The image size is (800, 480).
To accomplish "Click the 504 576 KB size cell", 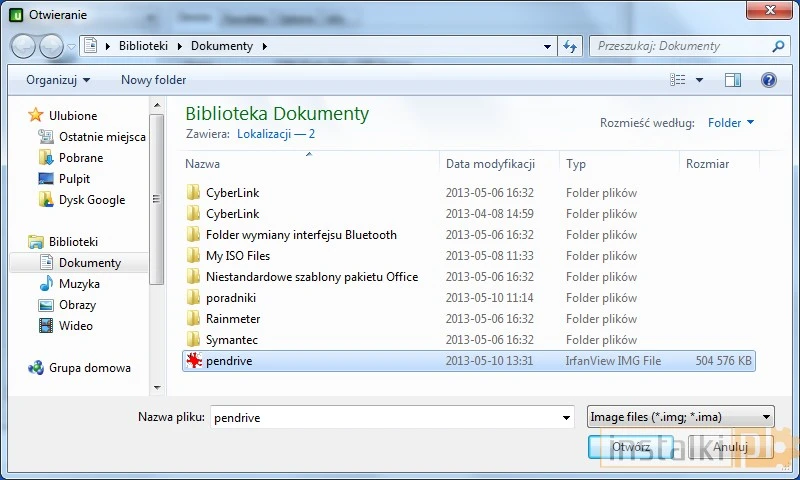I will pyautogui.click(x=723, y=361).
